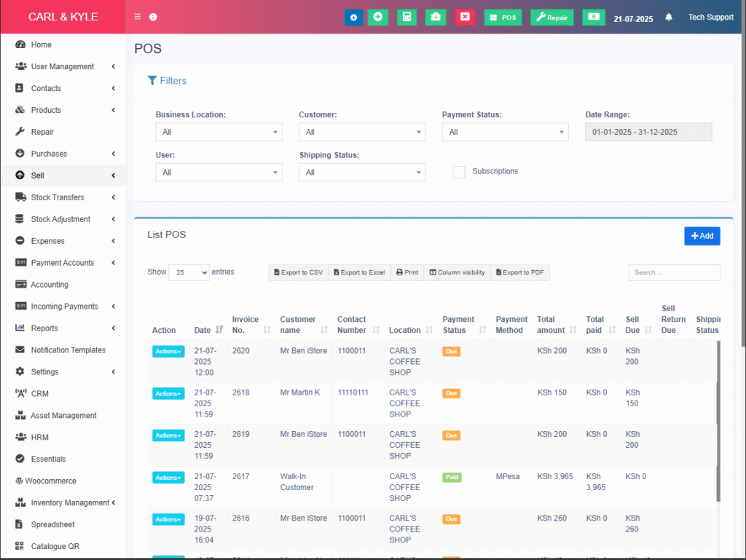Sort by Invoice No. column sort arrows
The width and height of the screenshot is (746, 560).
coord(267,330)
